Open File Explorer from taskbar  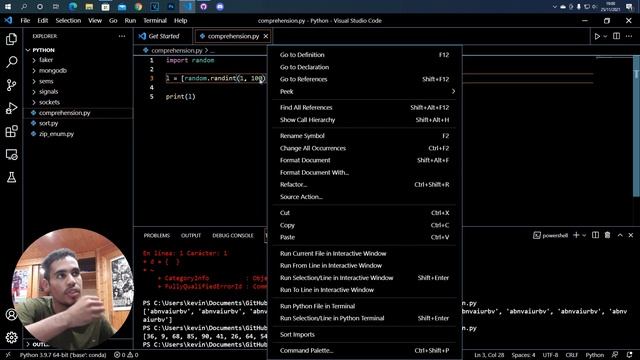tap(89, 7)
